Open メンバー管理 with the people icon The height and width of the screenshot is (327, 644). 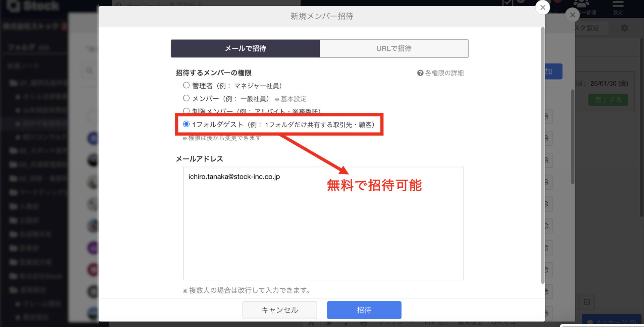582,4
